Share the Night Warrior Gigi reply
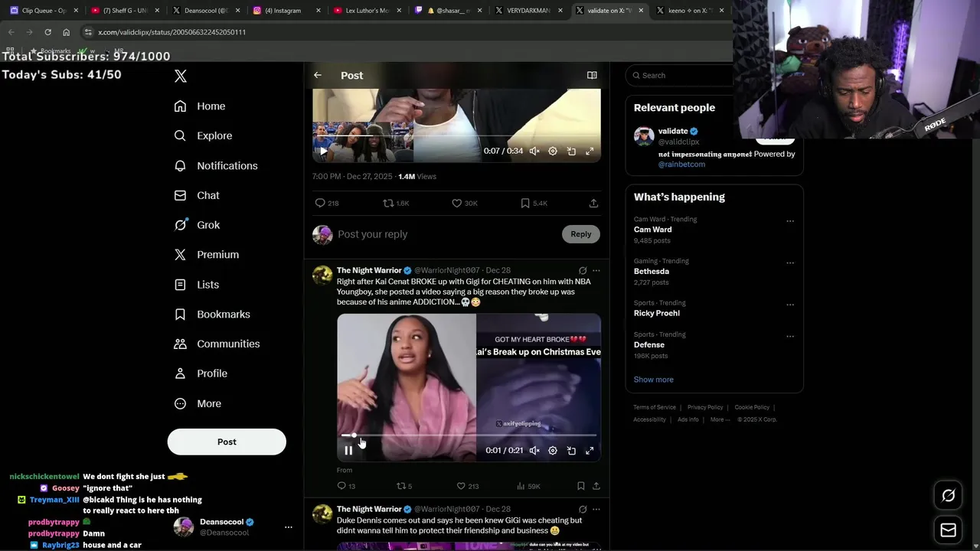980x551 pixels. 596,486
